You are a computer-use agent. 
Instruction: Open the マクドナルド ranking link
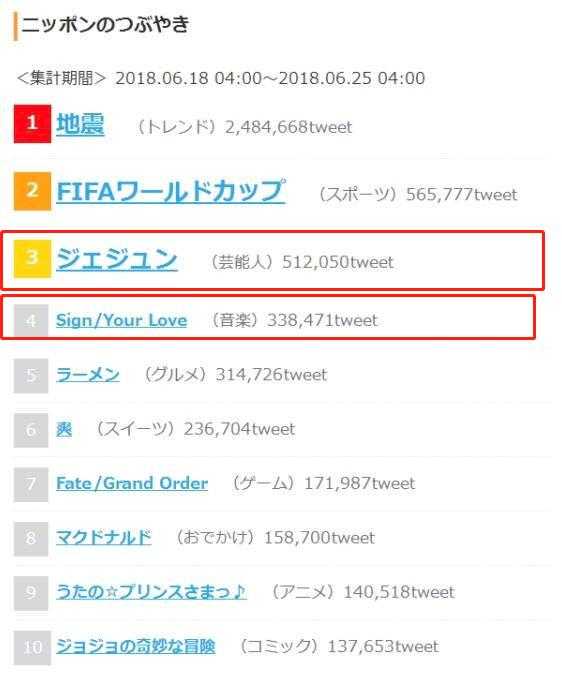tap(104, 538)
